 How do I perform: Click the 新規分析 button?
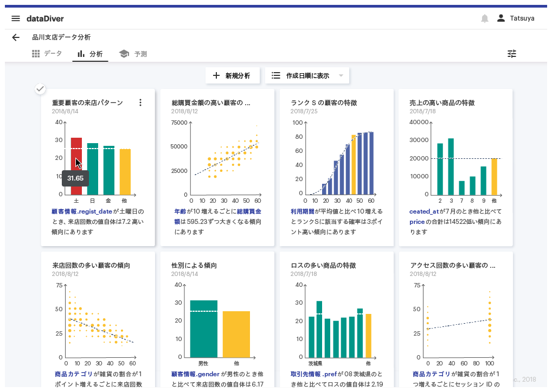(x=233, y=75)
